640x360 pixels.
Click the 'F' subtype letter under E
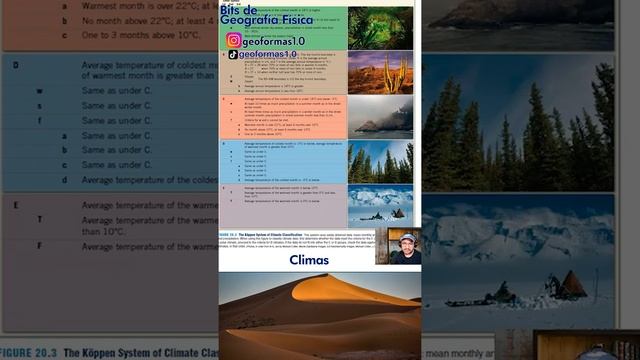click(40, 246)
